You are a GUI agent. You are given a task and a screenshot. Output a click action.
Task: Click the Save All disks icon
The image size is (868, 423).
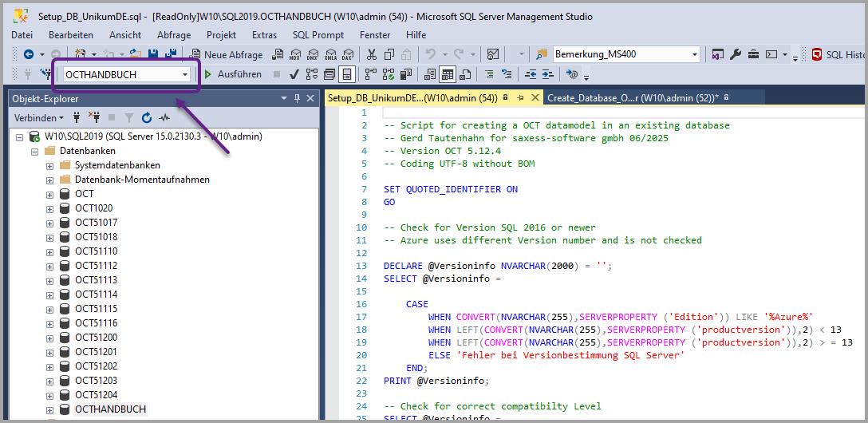point(169,54)
